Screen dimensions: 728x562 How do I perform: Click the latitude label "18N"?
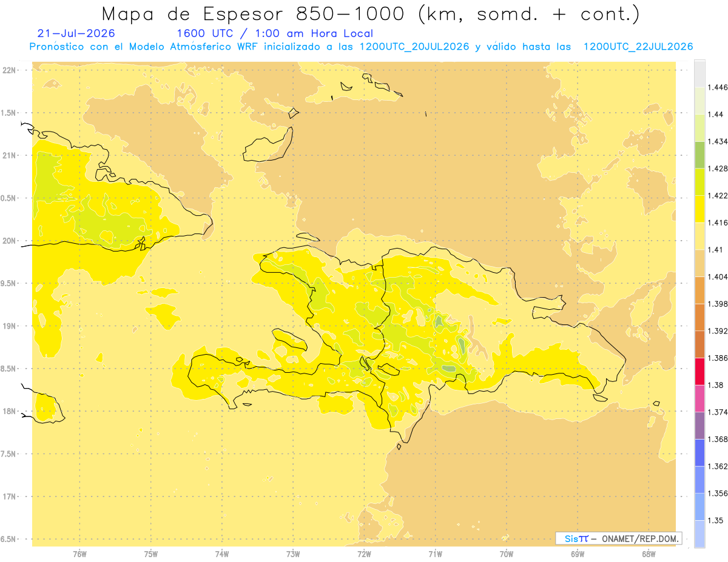click(x=10, y=411)
